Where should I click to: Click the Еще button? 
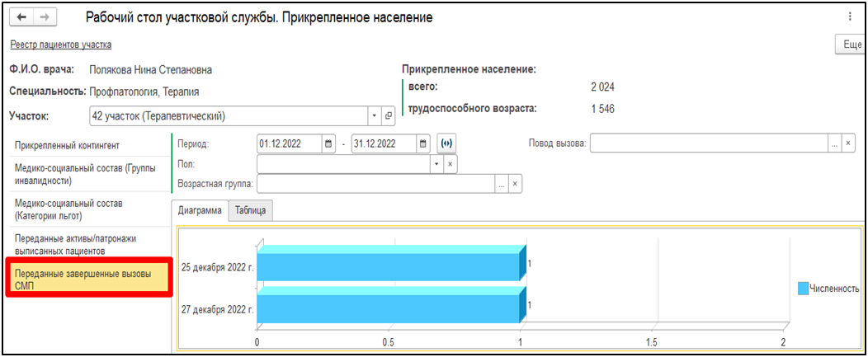click(851, 45)
